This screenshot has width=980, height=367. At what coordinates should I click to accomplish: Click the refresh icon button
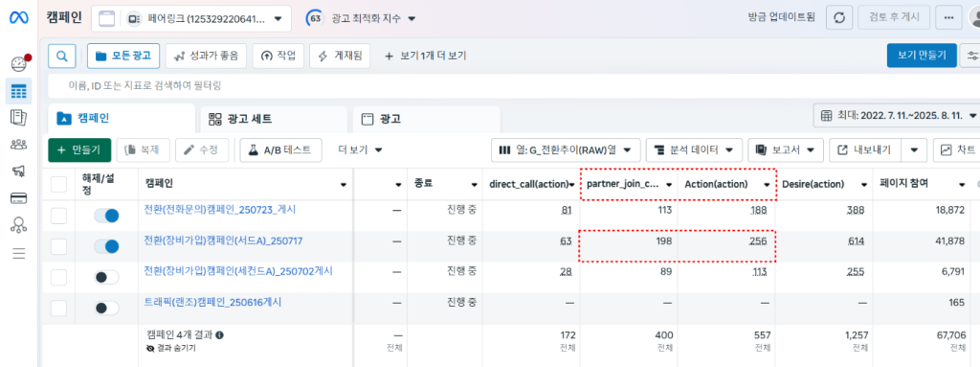tap(839, 17)
